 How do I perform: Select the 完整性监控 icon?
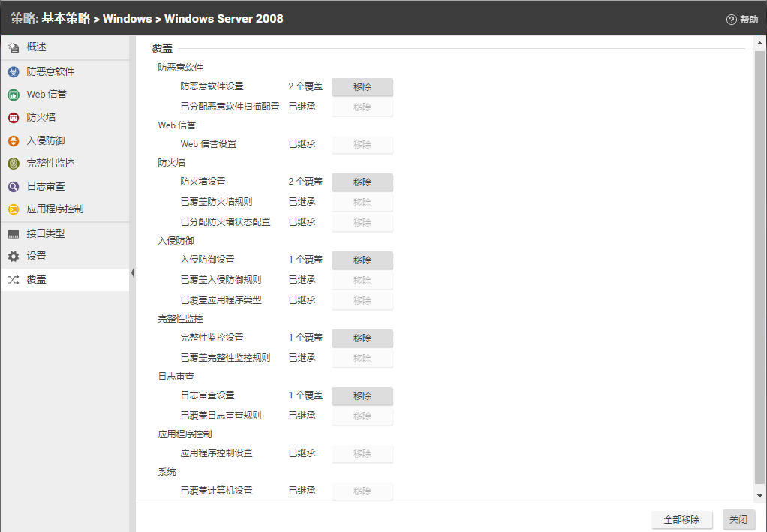[13, 164]
